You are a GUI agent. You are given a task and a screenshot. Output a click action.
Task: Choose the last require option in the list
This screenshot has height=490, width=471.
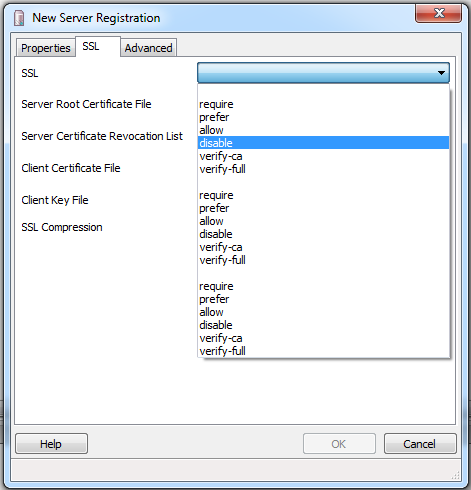point(323,286)
